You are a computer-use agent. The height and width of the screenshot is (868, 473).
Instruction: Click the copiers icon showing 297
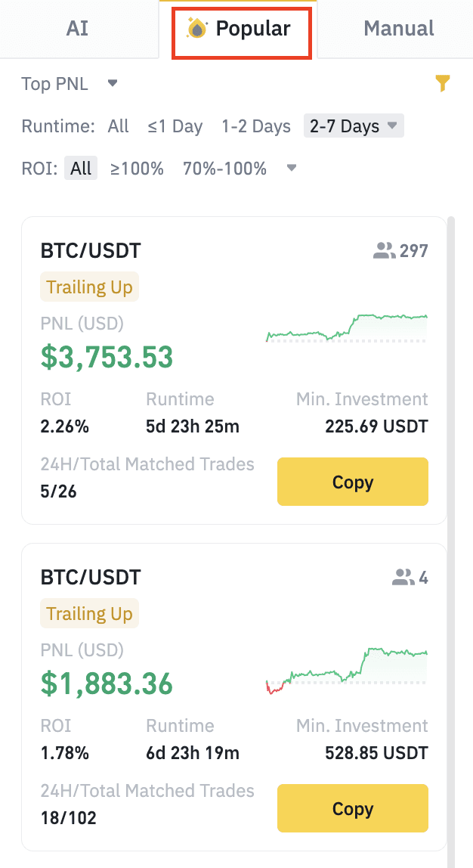click(x=385, y=250)
